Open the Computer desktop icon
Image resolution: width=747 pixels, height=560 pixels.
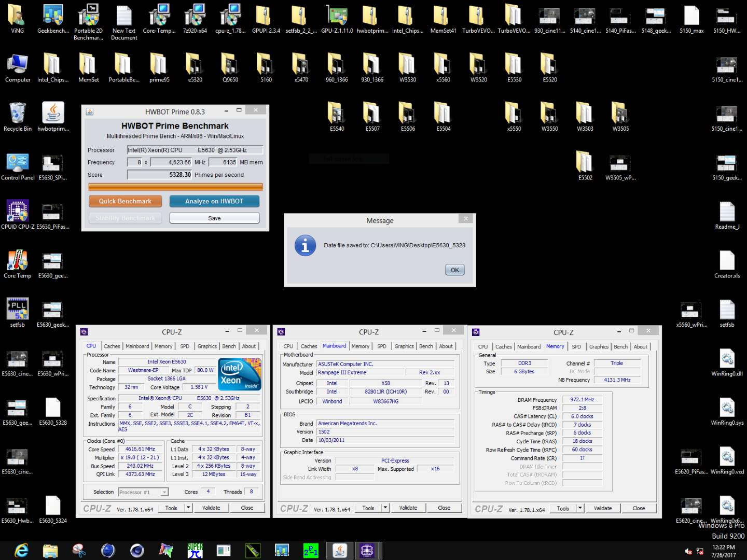18,67
